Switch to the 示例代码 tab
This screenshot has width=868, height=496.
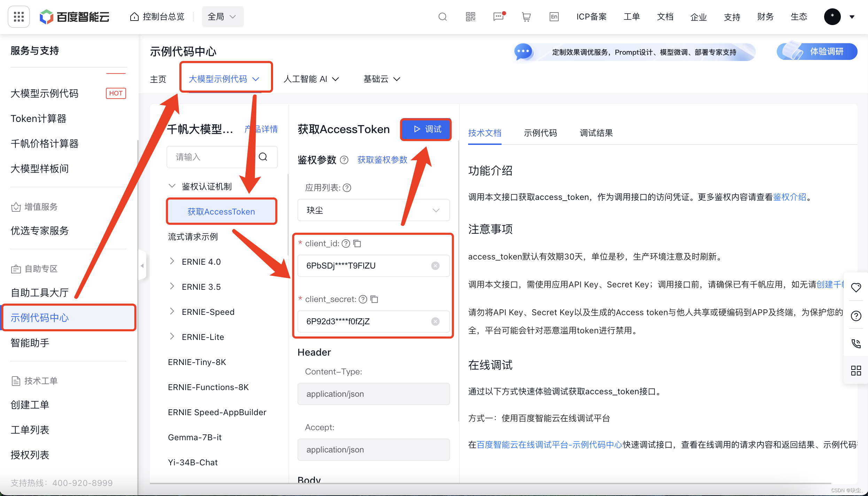(540, 133)
